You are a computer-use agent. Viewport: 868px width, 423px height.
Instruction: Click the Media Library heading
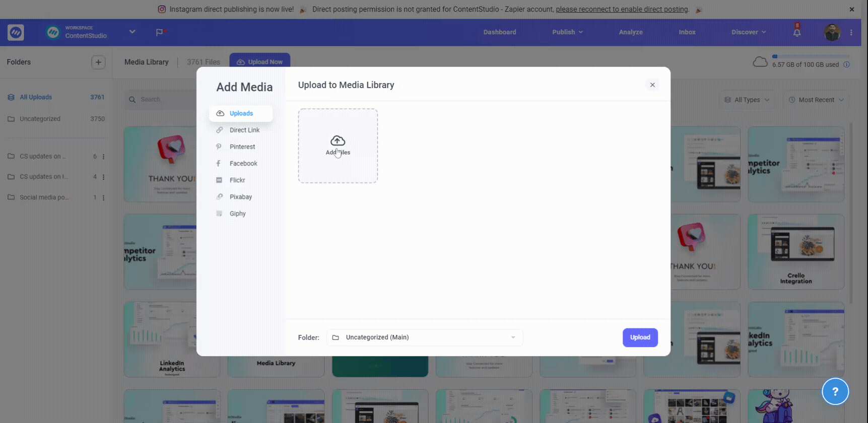point(146,62)
